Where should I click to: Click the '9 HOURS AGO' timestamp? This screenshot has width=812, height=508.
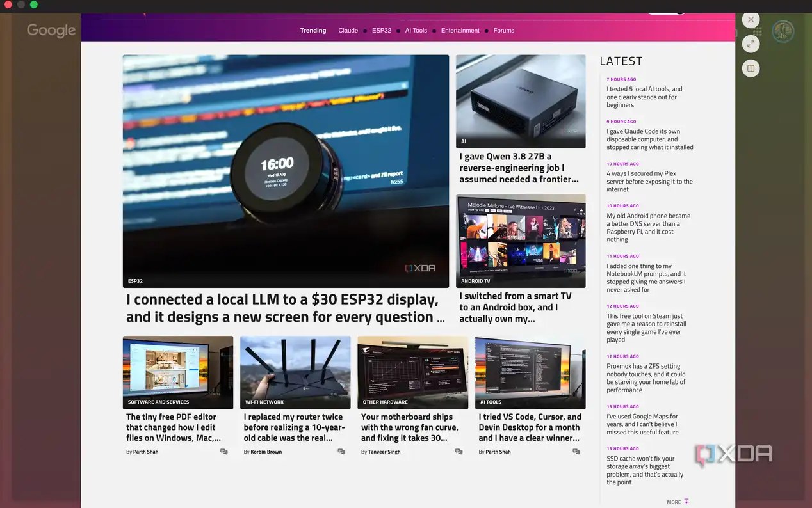622,122
